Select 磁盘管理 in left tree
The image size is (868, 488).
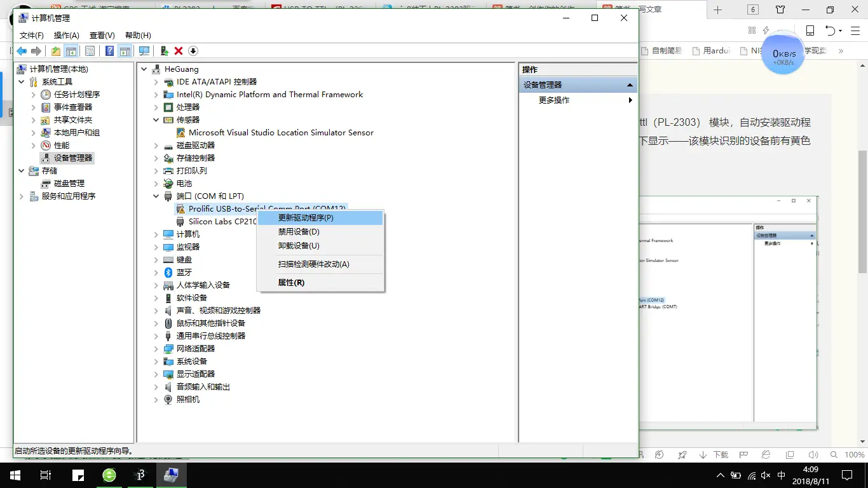pos(69,183)
